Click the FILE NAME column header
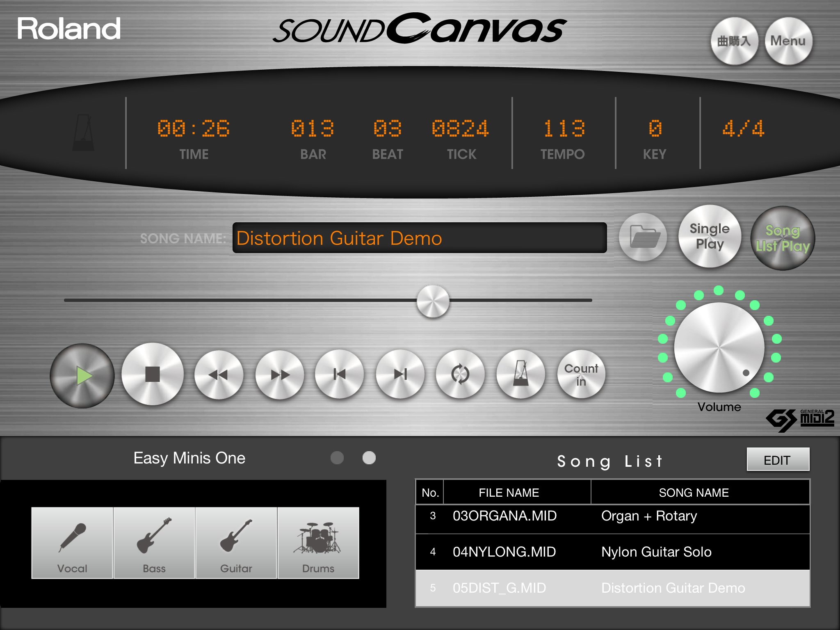Screen dimensions: 840x630 pyautogui.click(x=517, y=492)
